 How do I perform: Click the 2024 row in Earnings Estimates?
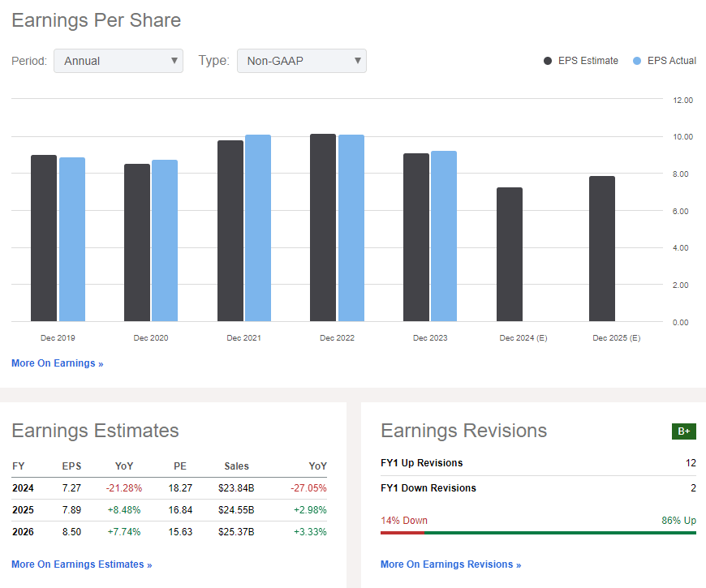pos(169,488)
